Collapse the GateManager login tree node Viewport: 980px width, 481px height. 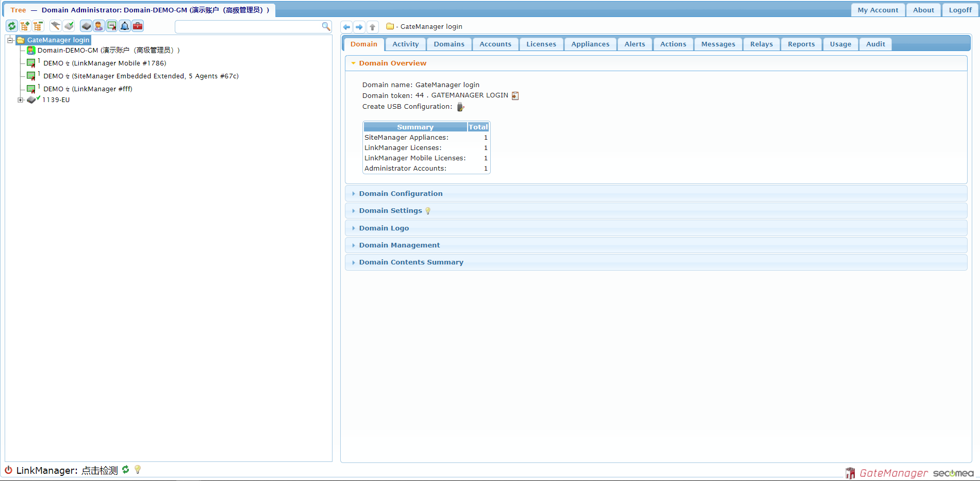[x=10, y=40]
